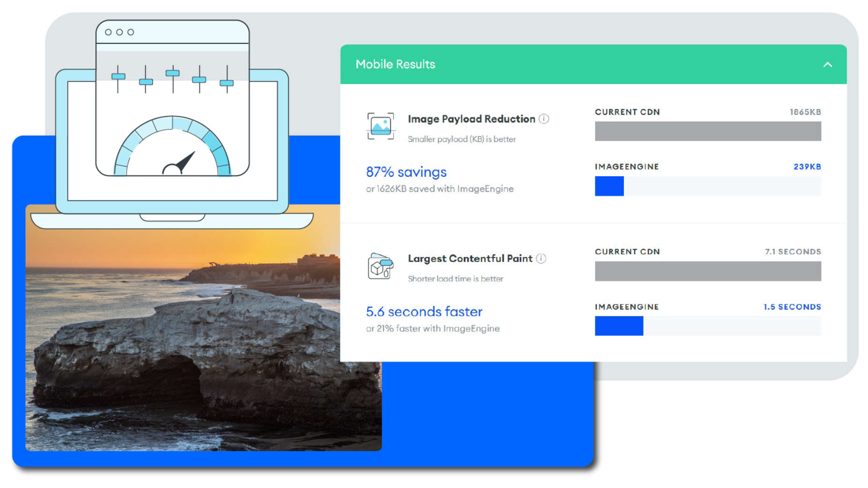Click the CURRENT CDN label in paint section
This screenshot has height=488, width=868.
(x=627, y=251)
